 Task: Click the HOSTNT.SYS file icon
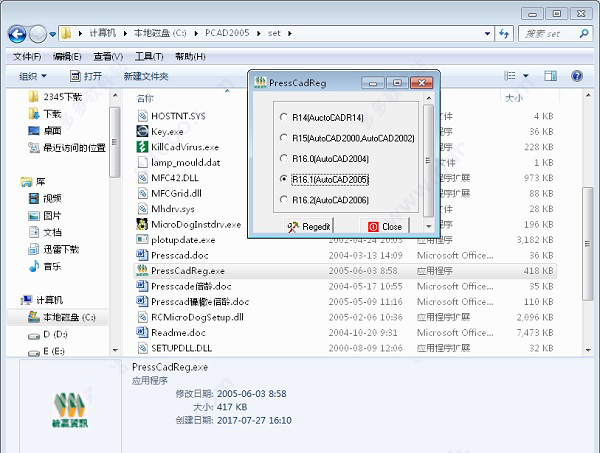point(142,116)
